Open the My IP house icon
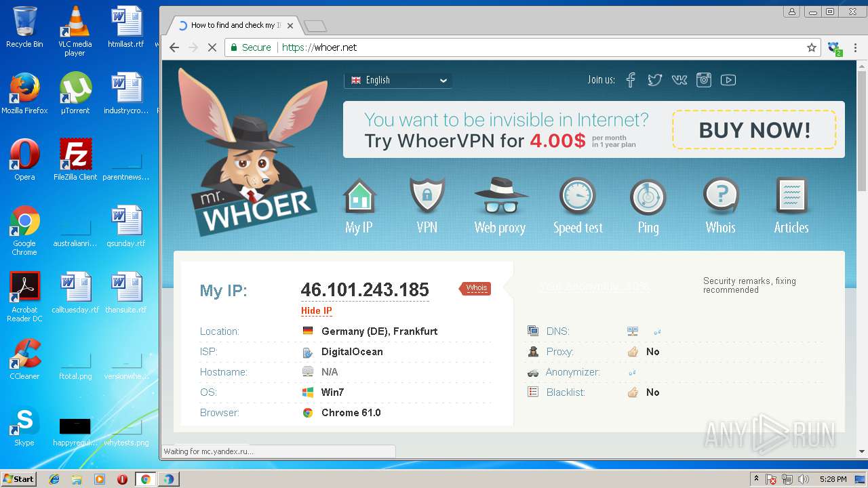Image resolution: width=868 pixels, height=488 pixels. [359, 197]
